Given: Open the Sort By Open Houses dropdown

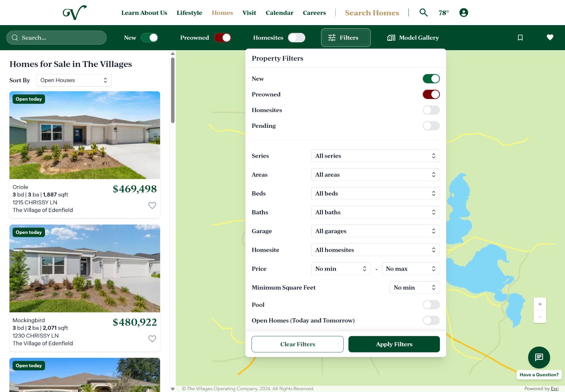Looking at the screenshot, I should [74, 80].
